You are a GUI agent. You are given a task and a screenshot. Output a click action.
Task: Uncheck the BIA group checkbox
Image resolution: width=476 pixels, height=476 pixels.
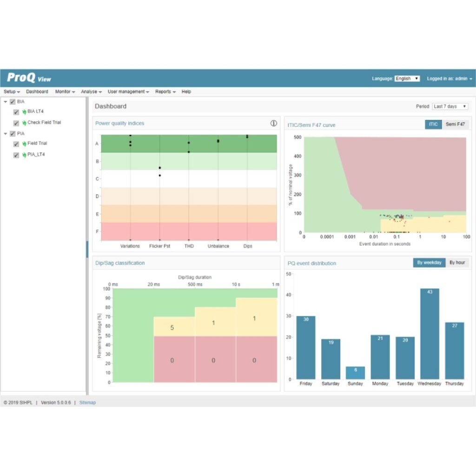(x=13, y=102)
